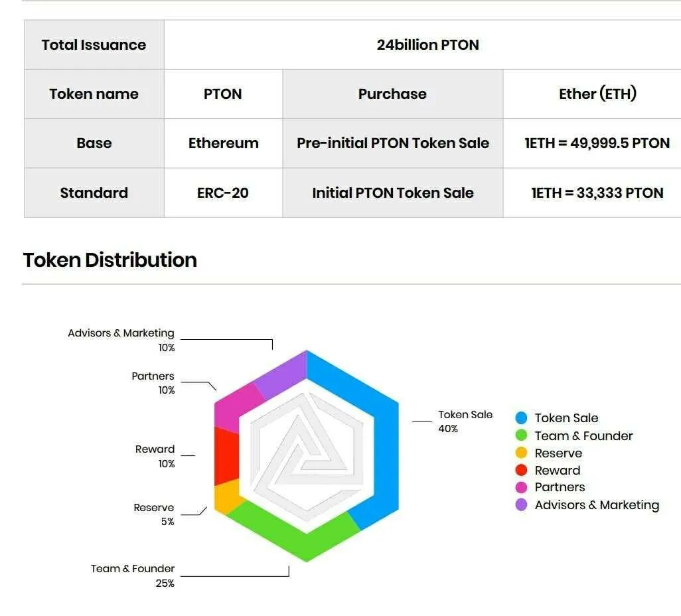Click 'Reward' legend text

click(x=558, y=471)
